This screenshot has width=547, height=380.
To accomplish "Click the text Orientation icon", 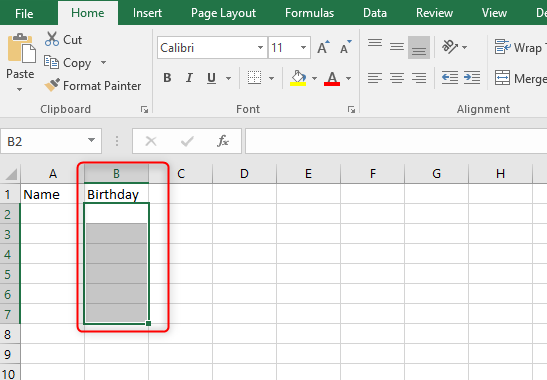I will (x=450, y=47).
